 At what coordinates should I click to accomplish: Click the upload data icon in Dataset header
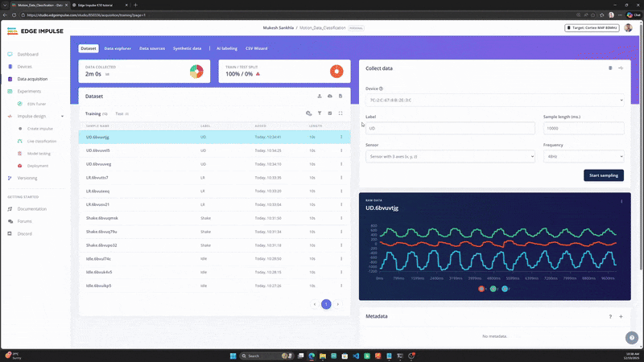coord(319,96)
